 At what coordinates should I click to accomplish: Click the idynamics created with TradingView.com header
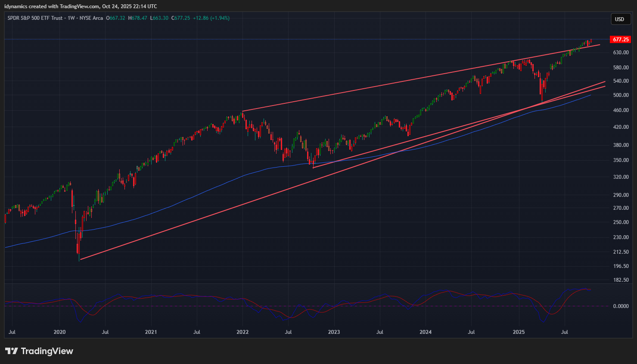(x=81, y=6)
